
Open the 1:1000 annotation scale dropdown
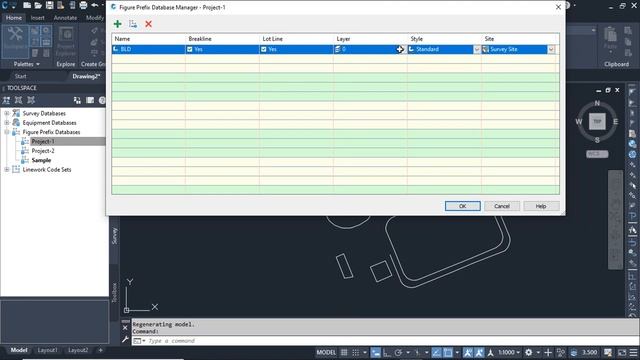(509, 353)
